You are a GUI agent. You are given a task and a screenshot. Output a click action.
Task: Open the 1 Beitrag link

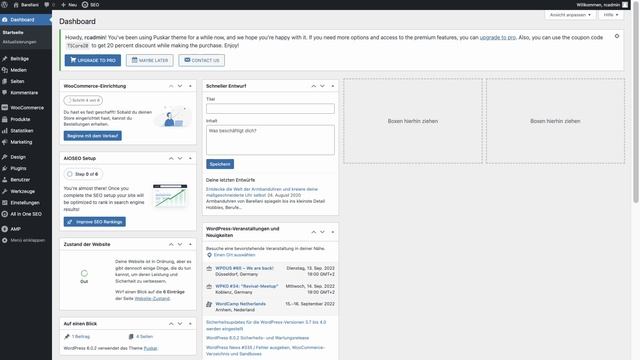(80, 337)
